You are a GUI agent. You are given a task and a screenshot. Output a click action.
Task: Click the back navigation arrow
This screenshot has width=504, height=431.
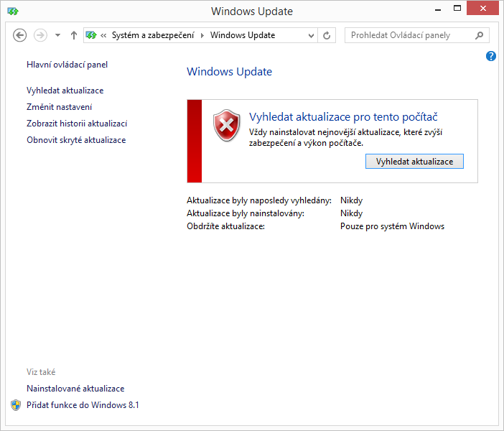coord(20,35)
